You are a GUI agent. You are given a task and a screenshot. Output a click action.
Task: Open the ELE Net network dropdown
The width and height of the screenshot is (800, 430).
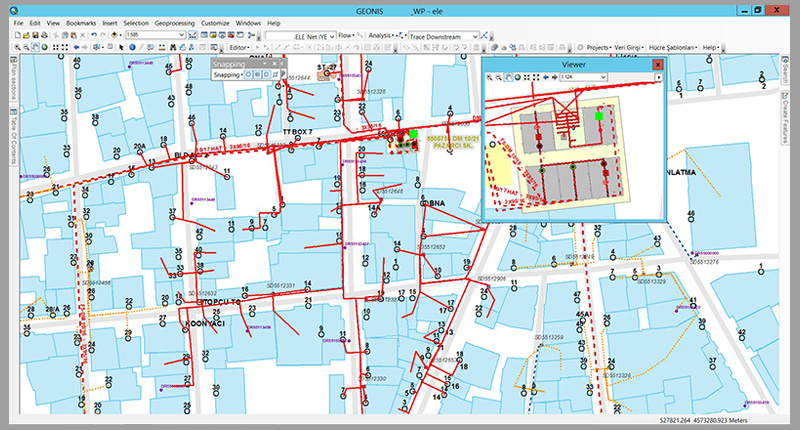332,36
